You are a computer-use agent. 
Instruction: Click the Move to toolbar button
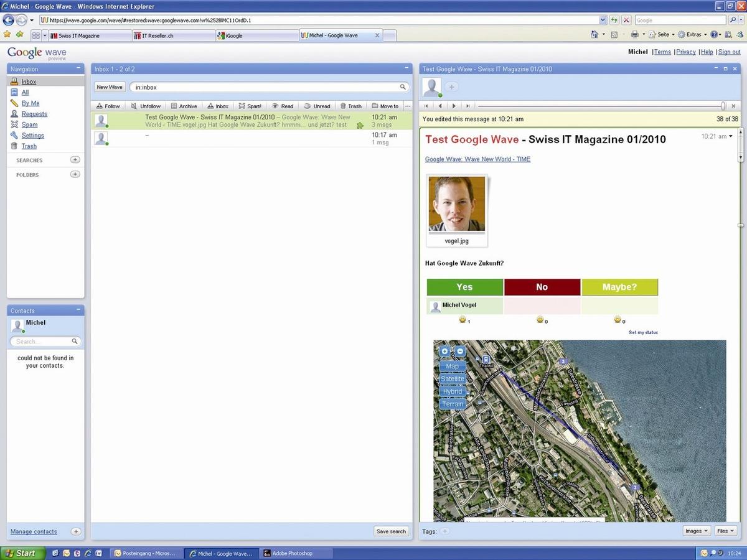[385, 106]
